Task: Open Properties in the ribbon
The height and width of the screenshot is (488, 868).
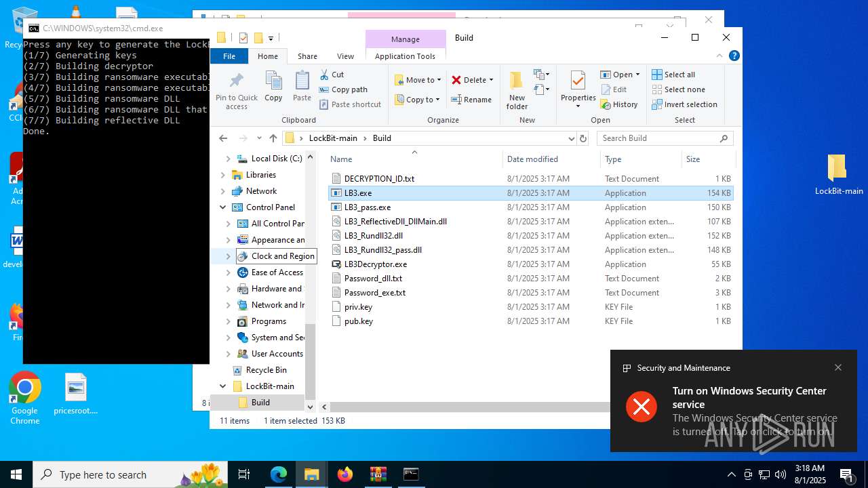Action: click(x=578, y=90)
